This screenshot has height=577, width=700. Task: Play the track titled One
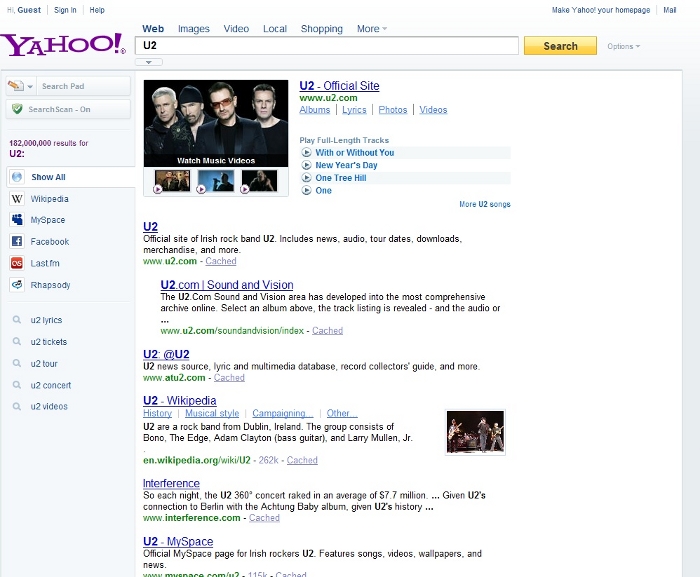point(306,190)
